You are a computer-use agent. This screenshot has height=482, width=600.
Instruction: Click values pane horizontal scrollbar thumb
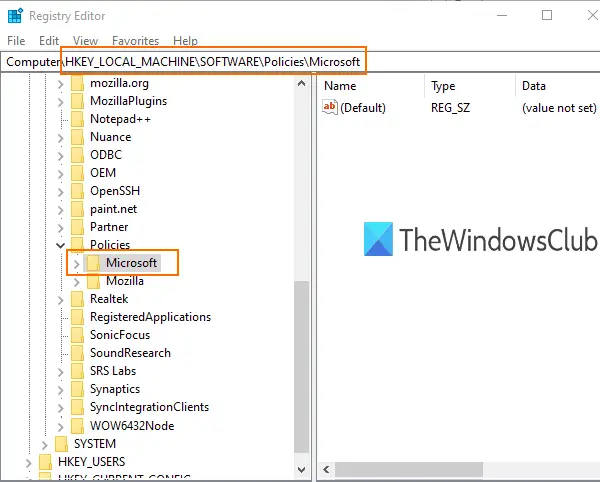click(x=409, y=469)
